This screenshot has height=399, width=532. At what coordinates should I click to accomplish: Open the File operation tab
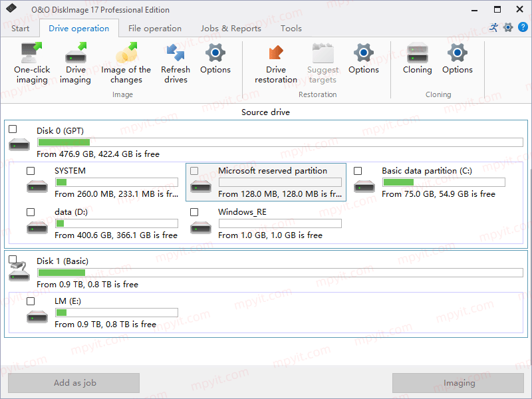155,28
